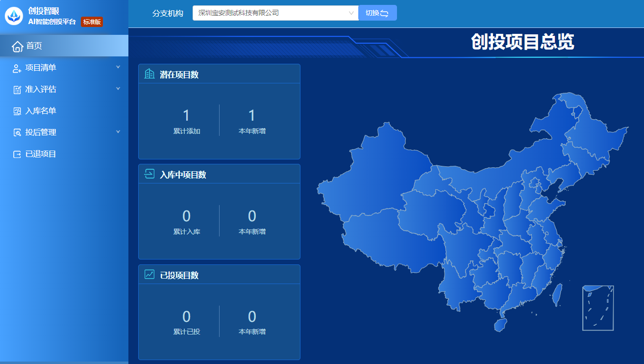Expand the 投后管理 submenu chevron
The height and width of the screenshot is (364, 644).
(x=118, y=132)
